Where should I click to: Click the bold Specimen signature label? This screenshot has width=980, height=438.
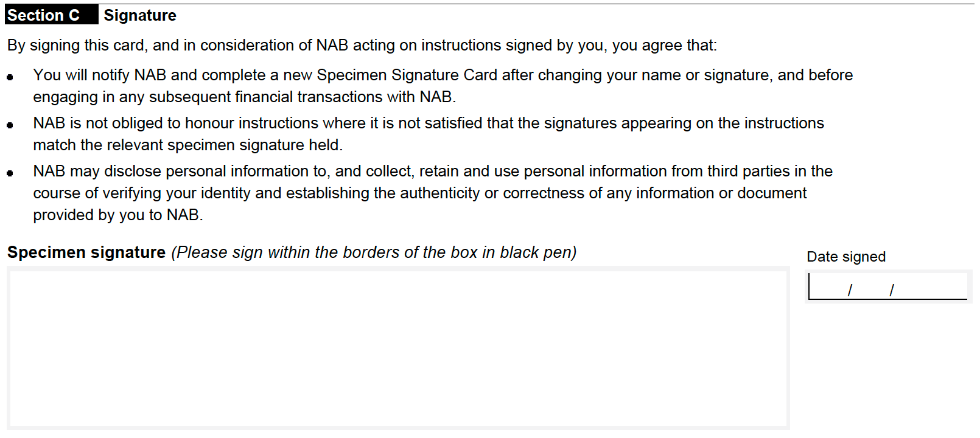86,252
